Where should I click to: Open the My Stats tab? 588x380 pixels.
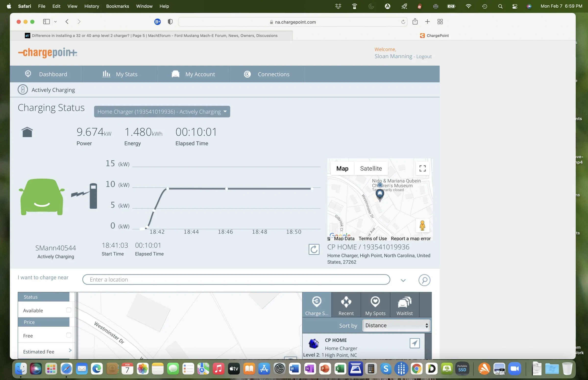(x=120, y=74)
